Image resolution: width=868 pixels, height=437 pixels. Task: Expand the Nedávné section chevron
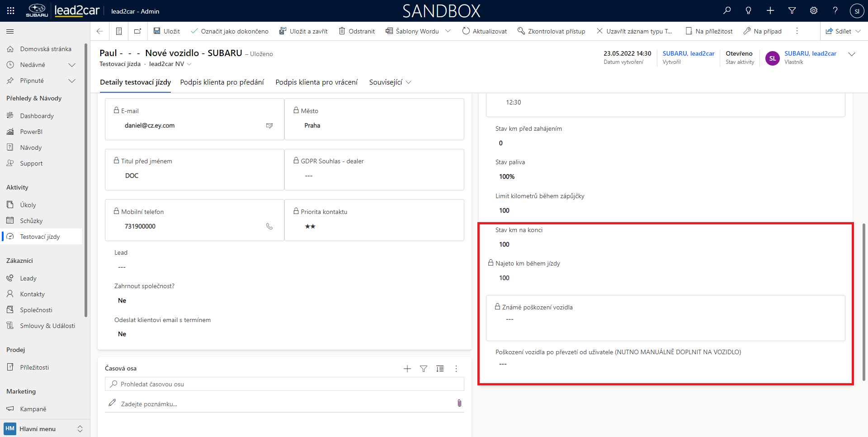pyautogui.click(x=71, y=65)
